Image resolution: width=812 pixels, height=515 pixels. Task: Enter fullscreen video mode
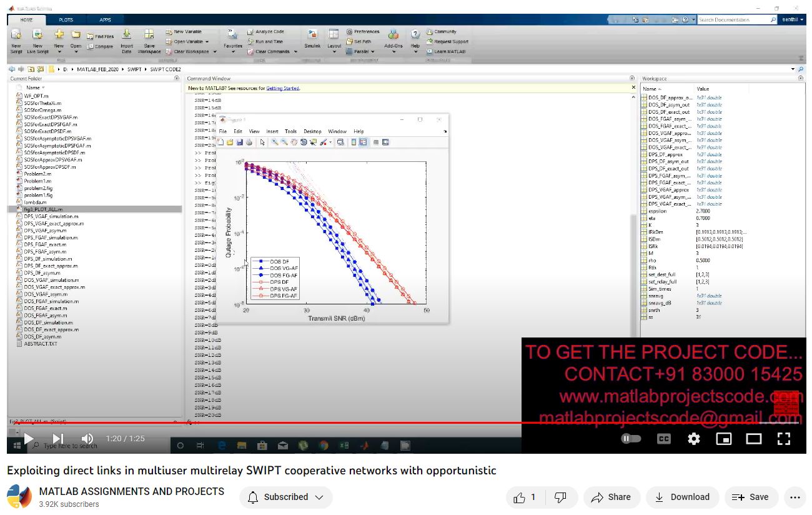point(784,439)
